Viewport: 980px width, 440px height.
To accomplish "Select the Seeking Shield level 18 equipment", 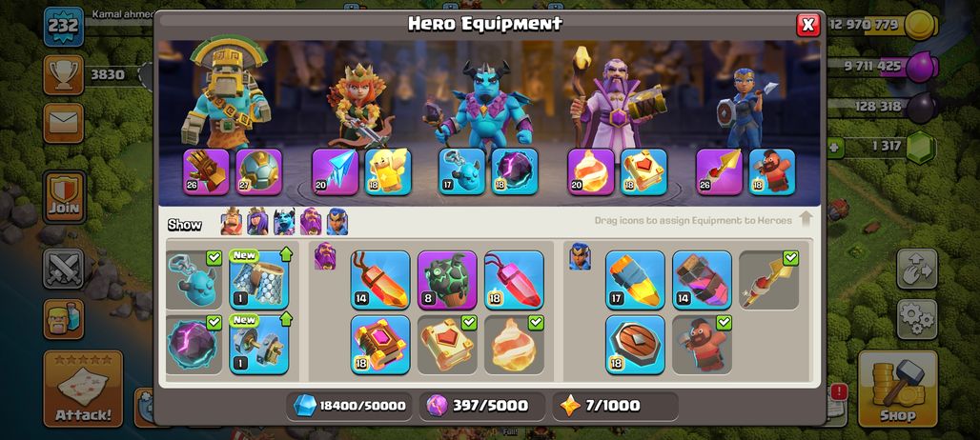I will 635,345.
